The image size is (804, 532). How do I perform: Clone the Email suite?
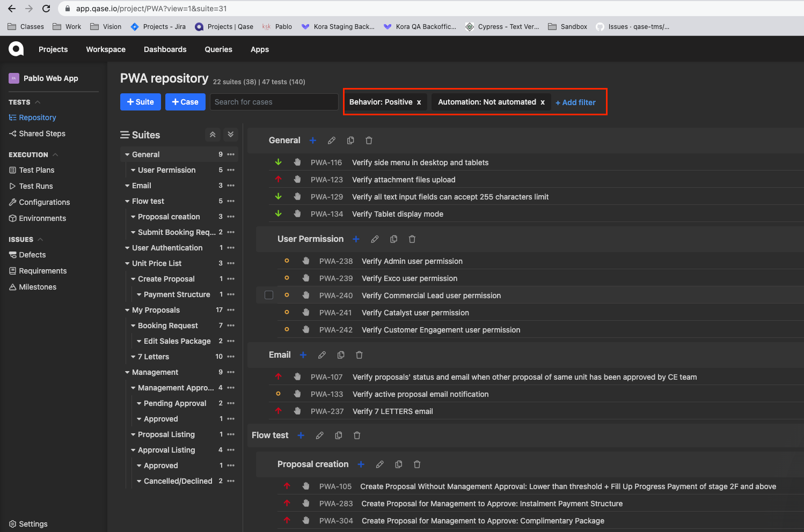pyautogui.click(x=341, y=355)
